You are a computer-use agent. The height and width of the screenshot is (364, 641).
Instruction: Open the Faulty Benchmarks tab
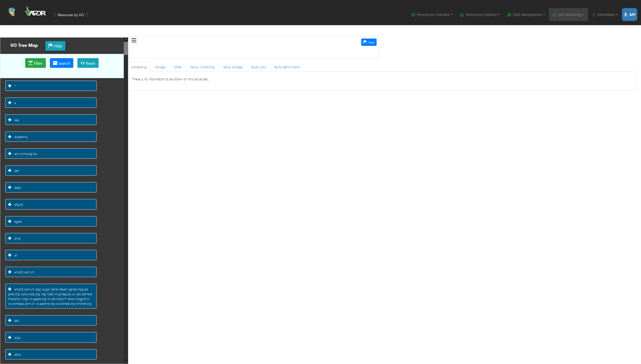tap(287, 67)
